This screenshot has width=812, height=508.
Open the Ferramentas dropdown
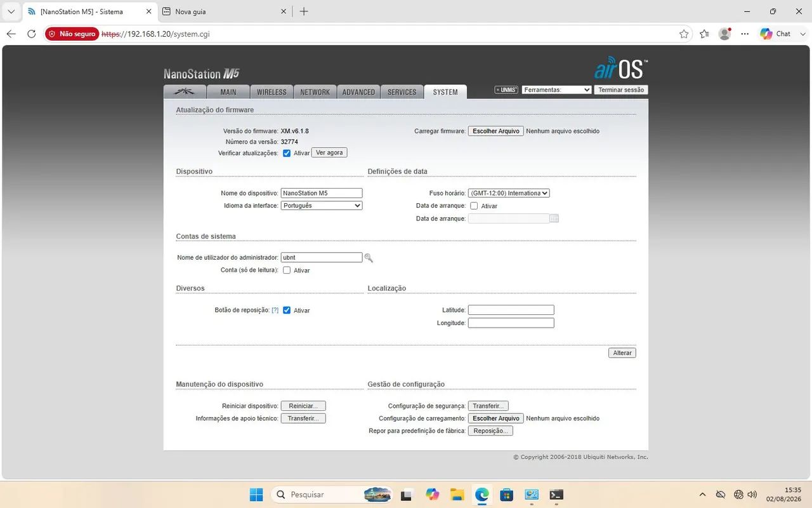coord(556,90)
